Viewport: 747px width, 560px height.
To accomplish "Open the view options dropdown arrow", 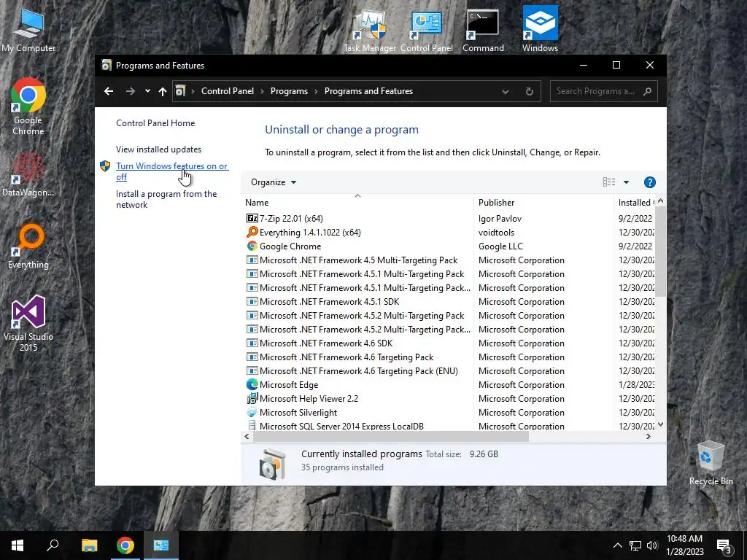I will (x=626, y=182).
